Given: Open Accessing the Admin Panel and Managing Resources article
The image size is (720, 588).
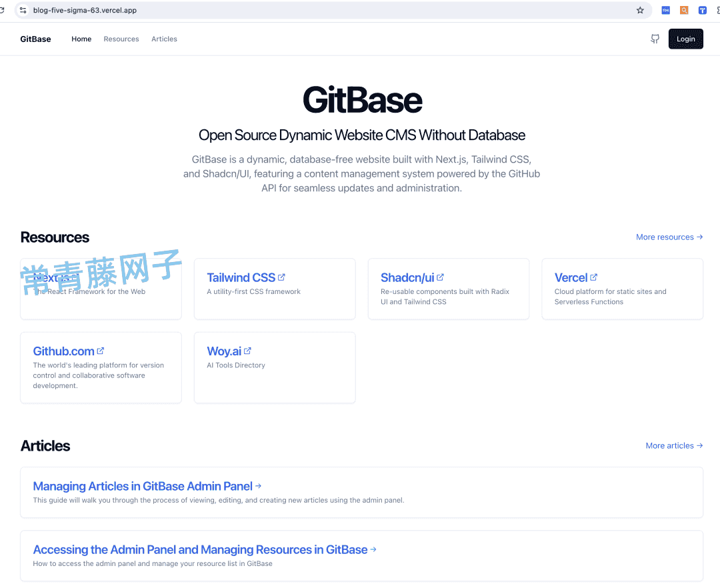Looking at the screenshot, I should coord(205,549).
